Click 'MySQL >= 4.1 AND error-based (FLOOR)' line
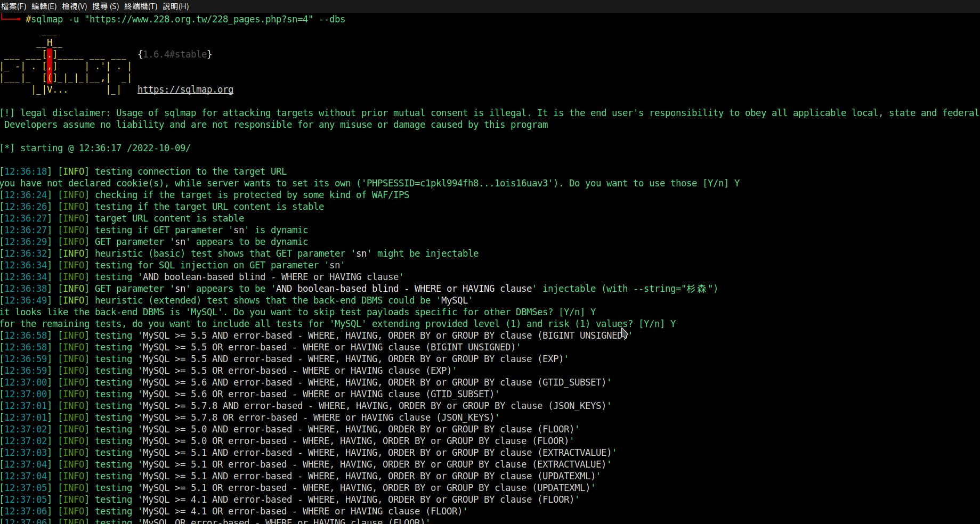This screenshot has width=980, height=524. pyautogui.click(x=290, y=500)
